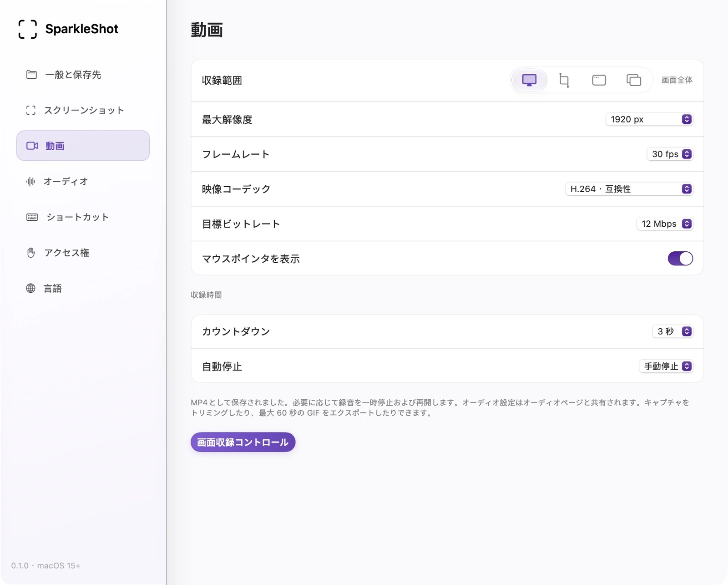The height and width of the screenshot is (585, 728).
Task: Expand the H.264 codec dropdown
Action: [629, 189]
